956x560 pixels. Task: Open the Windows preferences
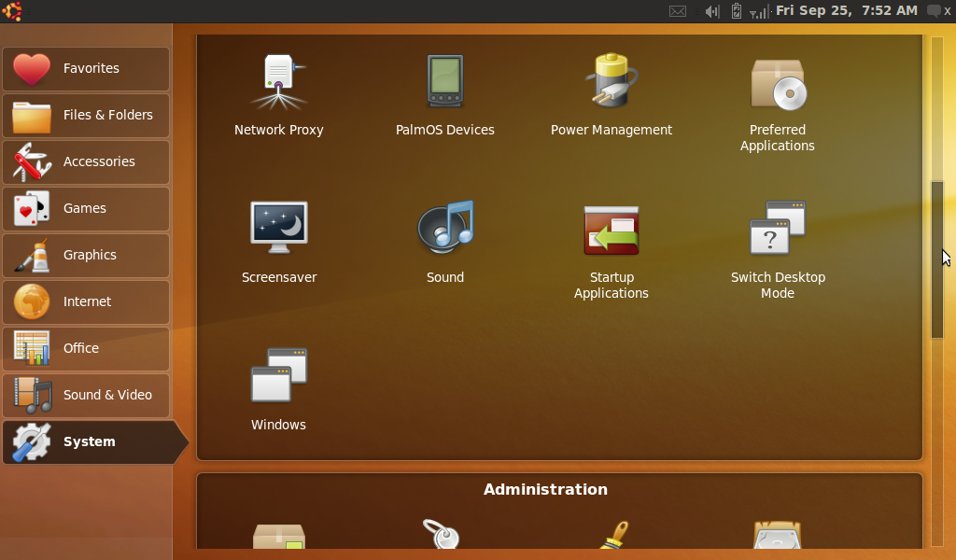click(x=278, y=390)
